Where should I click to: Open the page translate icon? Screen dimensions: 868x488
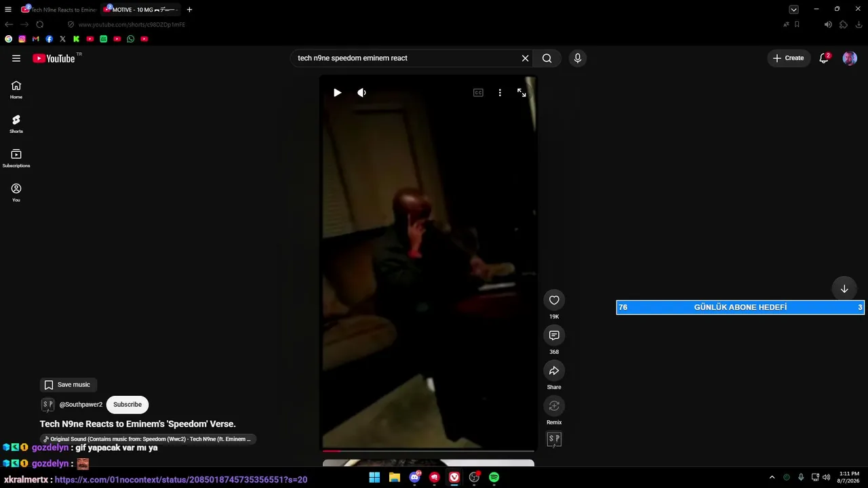[786, 24]
